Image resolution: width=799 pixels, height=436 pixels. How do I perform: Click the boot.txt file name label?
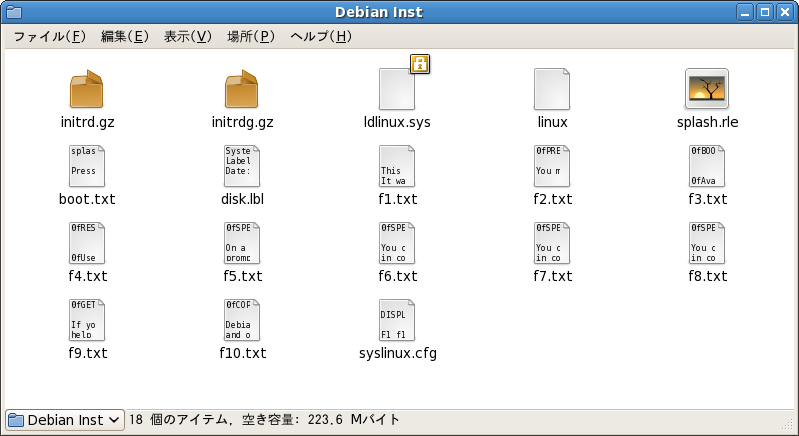coord(87,199)
